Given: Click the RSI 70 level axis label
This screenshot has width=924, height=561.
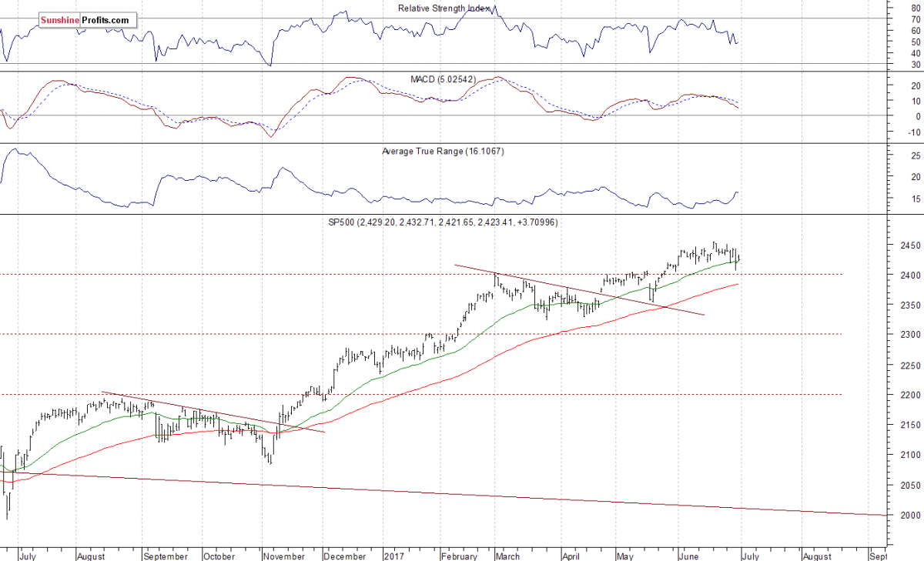Looking at the screenshot, I should coord(916,20).
